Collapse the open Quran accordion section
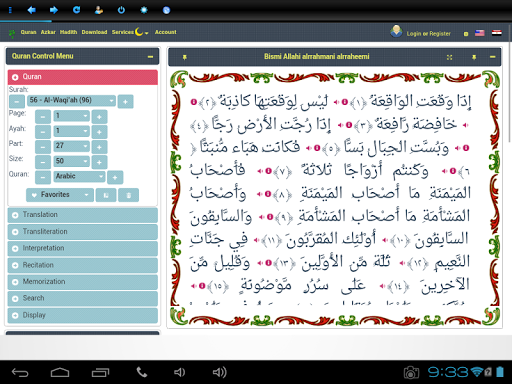512x384 pixels. (82, 77)
